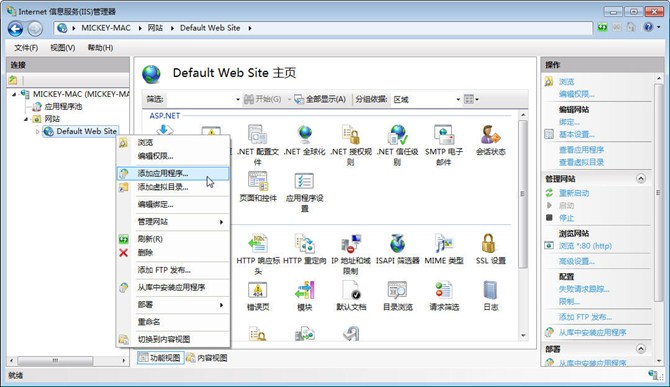The width and height of the screenshot is (670, 387).
Task: Click the 基本设置... link in actions pane
Action: [x=576, y=135]
